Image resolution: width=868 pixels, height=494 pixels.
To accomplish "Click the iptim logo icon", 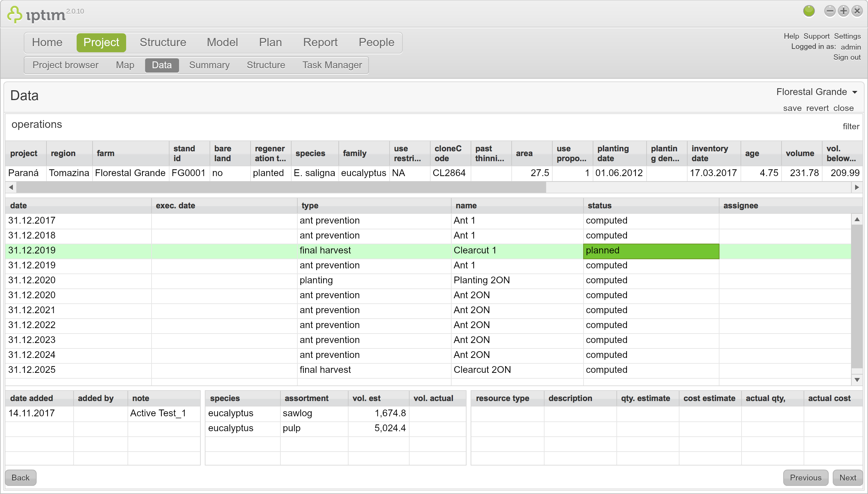I will (x=15, y=15).
